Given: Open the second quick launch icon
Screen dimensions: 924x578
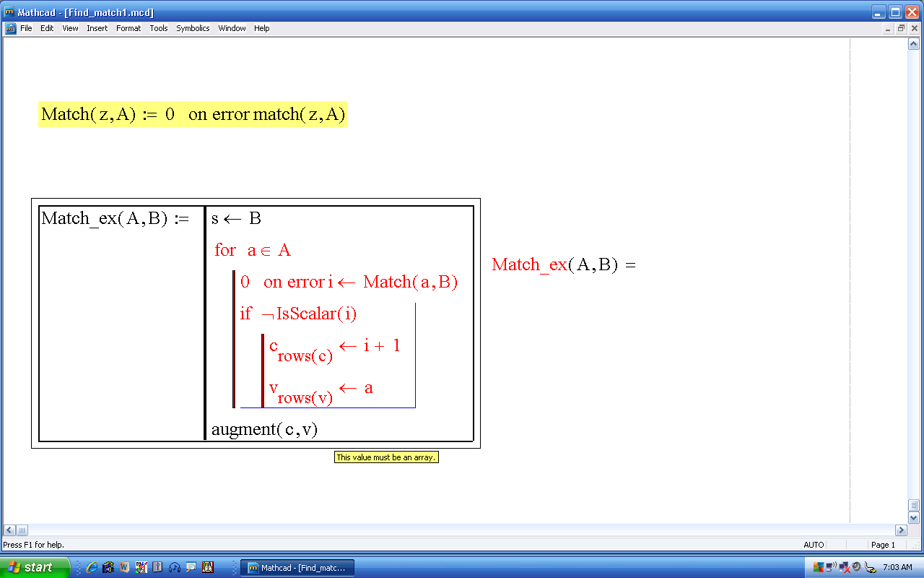Looking at the screenshot, I should pos(108,567).
